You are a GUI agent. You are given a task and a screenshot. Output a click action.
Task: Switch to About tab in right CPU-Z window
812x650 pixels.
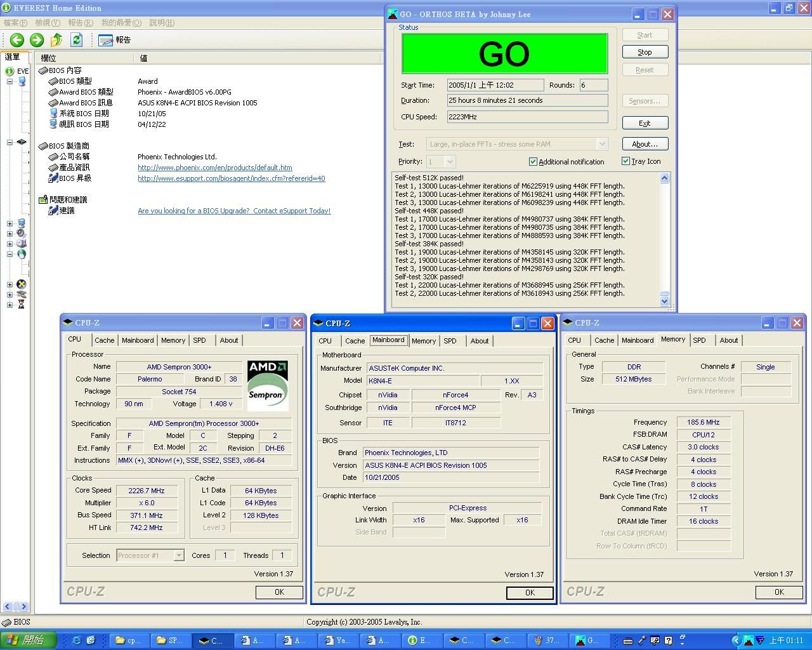click(x=729, y=340)
